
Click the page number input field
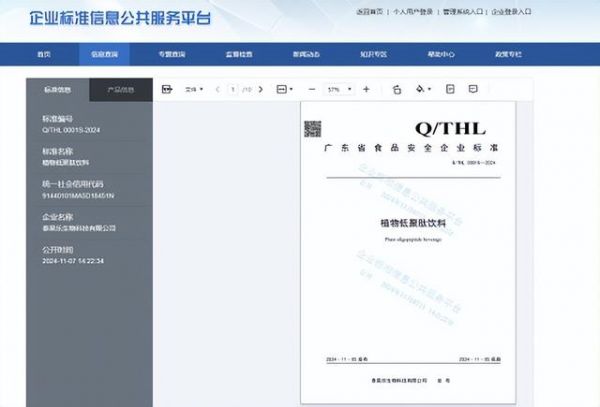click(x=233, y=90)
